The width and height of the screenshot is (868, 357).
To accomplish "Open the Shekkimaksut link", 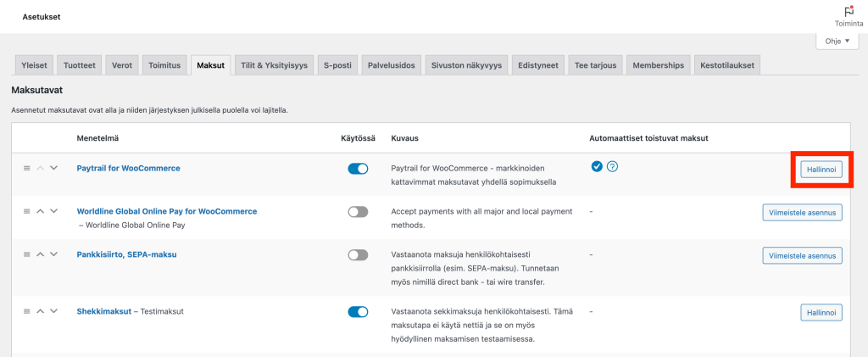I will click(104, 311).
